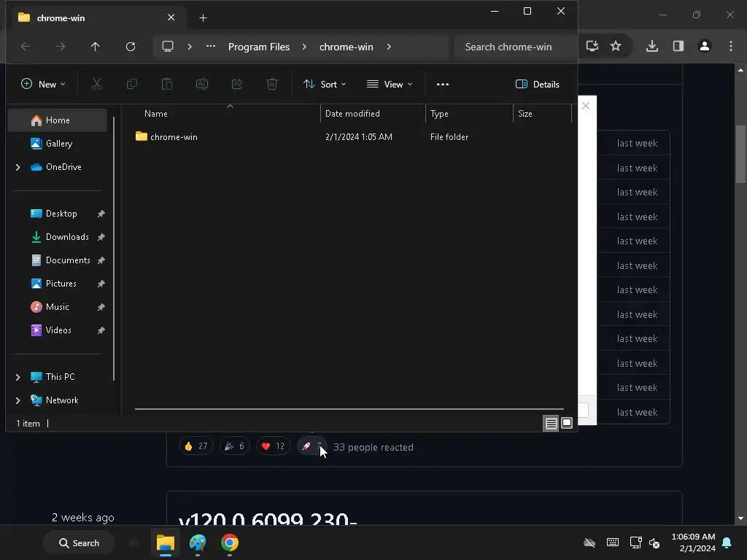Open Gallery in navigation pane
747x560 pixels.
click(x=59, y=144)
